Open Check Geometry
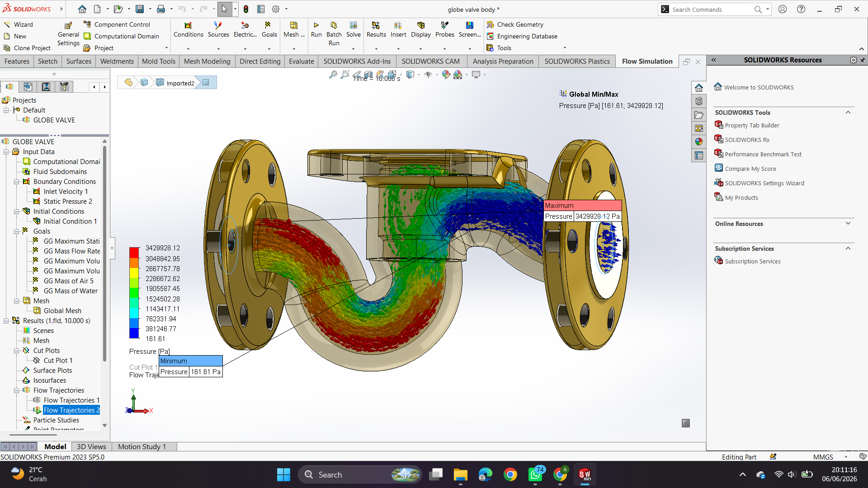 [515, 24]
